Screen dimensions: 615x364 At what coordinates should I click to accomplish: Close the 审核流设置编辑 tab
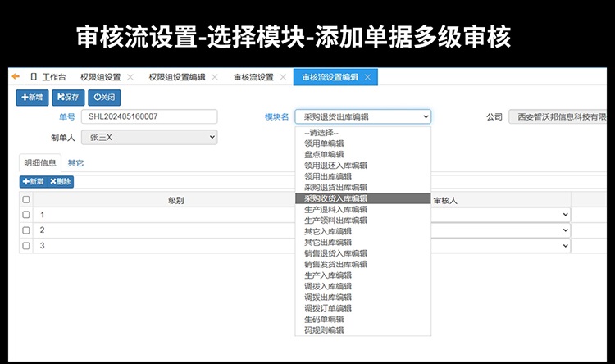point(367,77)
